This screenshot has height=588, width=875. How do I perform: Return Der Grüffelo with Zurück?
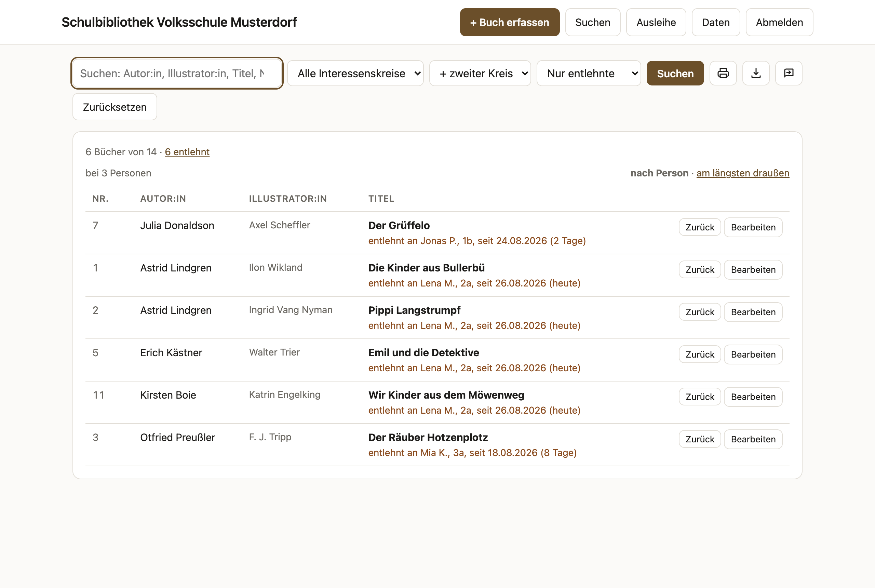tap(700, 227)
